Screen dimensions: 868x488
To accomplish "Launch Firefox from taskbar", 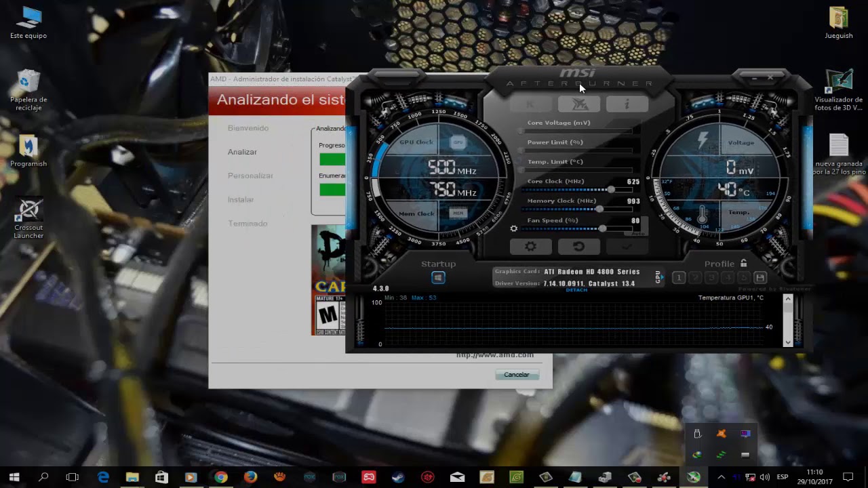I will (x=250, y=477).
